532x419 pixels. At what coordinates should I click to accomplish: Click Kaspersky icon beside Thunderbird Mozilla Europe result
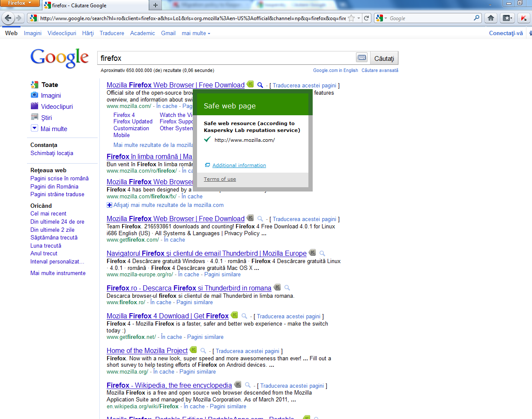tap(312, 253)
